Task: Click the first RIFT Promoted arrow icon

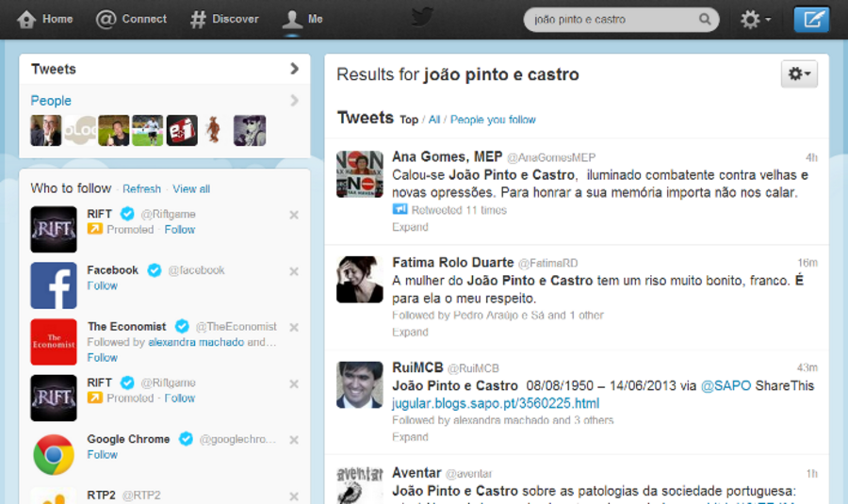Action: click(94, 229)
